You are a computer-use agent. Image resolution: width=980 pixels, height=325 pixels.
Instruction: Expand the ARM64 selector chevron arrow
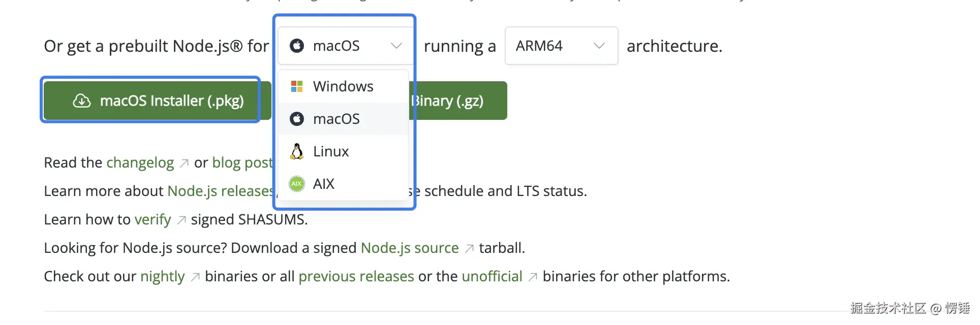[599, 46]
